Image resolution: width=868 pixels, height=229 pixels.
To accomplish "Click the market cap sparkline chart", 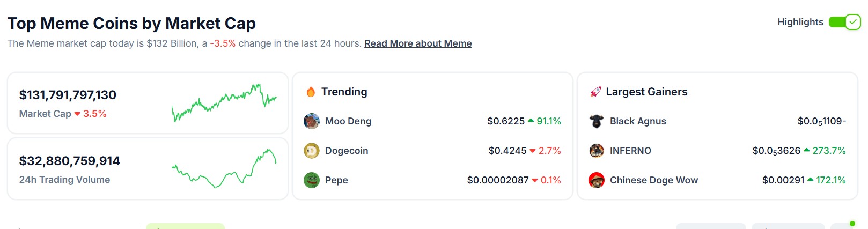I will point(224,102).
